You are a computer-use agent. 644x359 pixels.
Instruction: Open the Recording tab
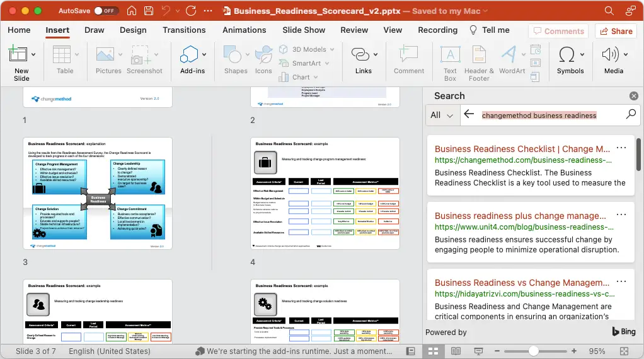437,30
